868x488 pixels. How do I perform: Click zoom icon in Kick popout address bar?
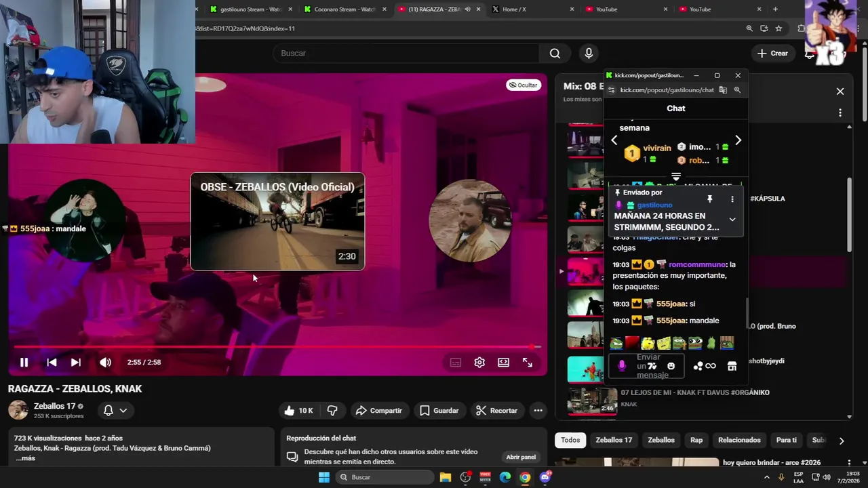[737, 90]
